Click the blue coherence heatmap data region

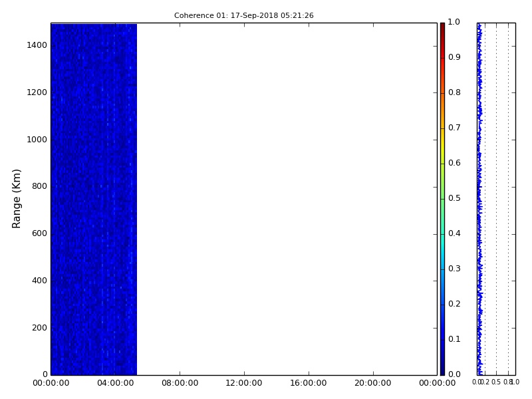[94, 199]
